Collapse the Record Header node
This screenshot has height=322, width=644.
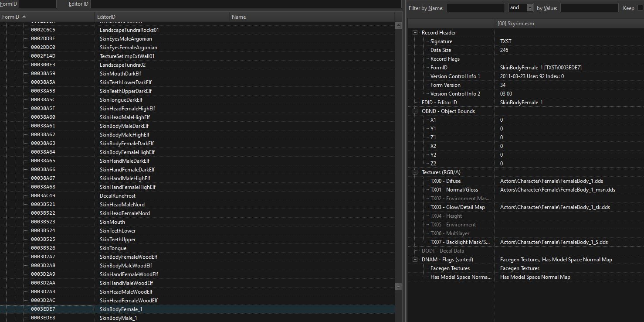[x=414, y=33]
